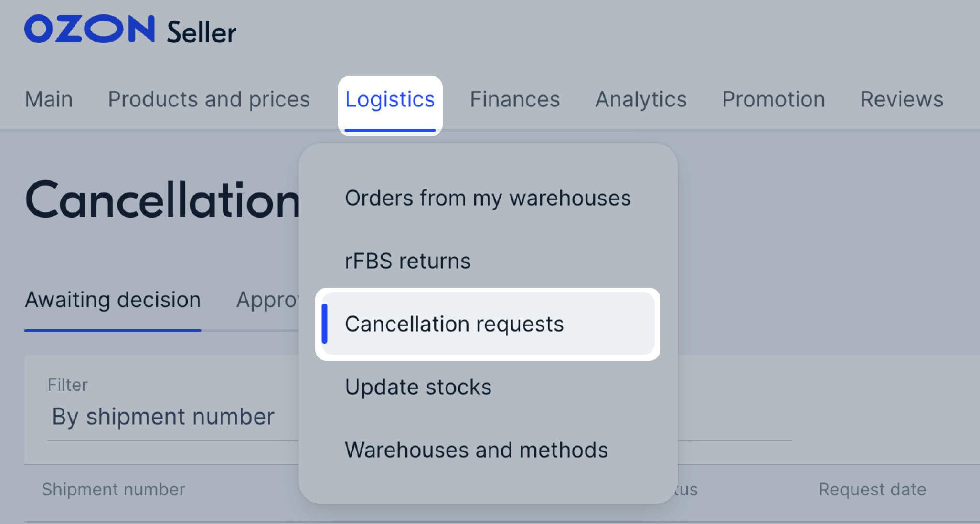Choose Orders from my warehouses
Viewport: 980px width, 524px height.
pos(488,198)
